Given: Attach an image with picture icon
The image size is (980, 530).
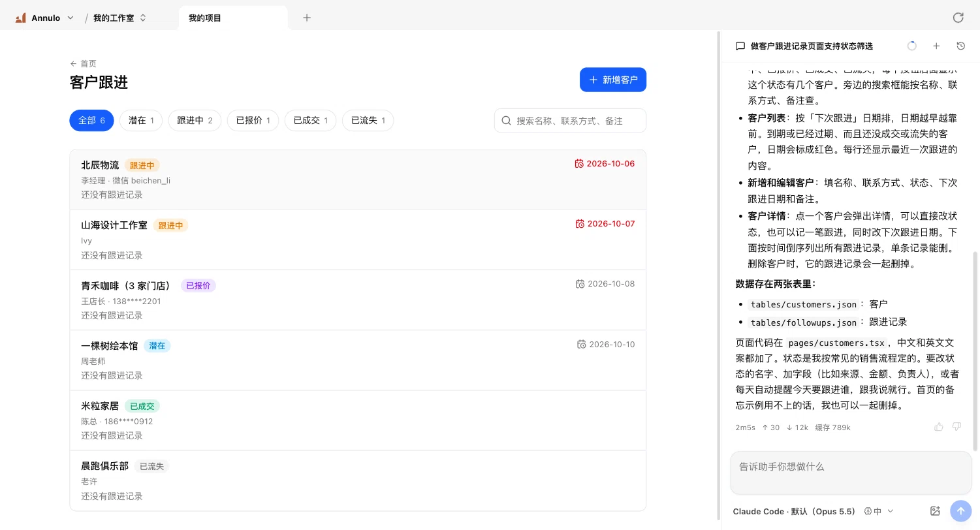Looking at the screenshot, I should coord(935,511).
